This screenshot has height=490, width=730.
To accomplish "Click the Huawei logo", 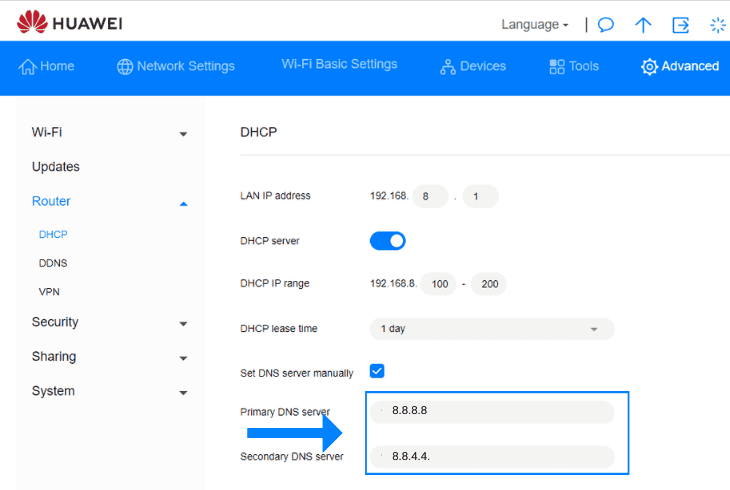I will pyautogui.click(x=70, y=22).
